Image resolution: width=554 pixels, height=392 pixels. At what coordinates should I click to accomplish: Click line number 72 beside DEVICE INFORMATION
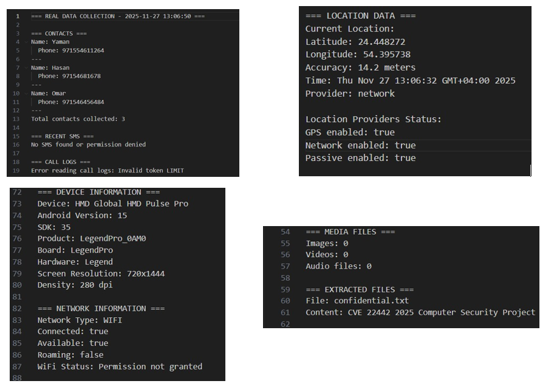click(17, 192)
